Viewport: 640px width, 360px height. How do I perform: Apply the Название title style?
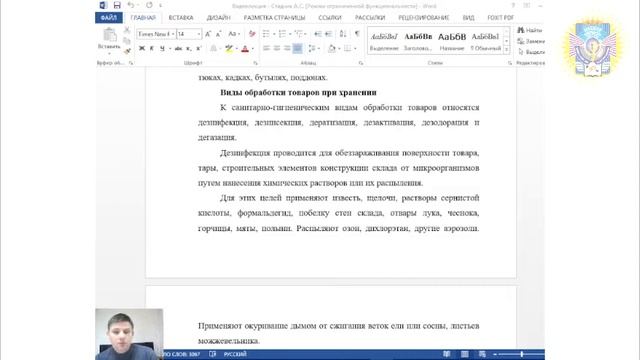click(452, 42)
